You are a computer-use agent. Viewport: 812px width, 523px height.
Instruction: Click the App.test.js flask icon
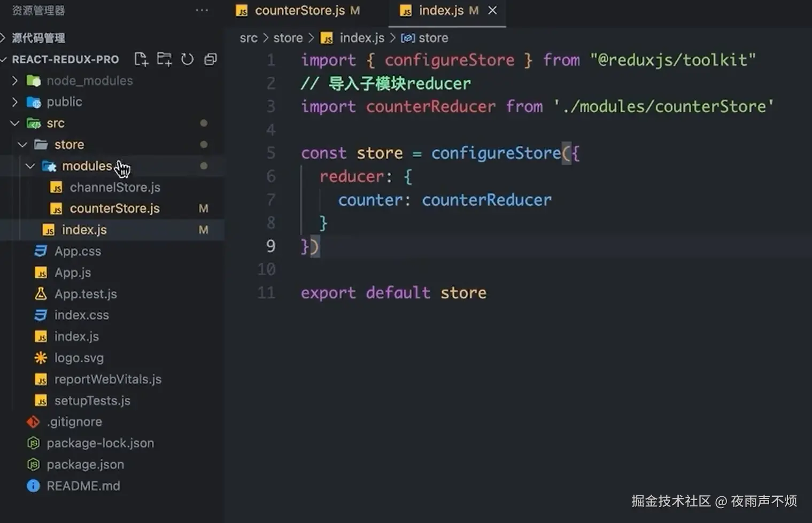41,294
